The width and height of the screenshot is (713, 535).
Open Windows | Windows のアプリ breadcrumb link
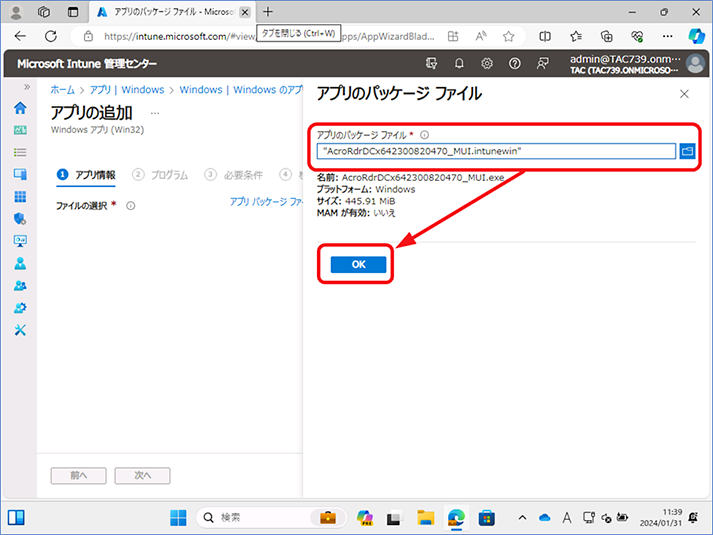241,90
